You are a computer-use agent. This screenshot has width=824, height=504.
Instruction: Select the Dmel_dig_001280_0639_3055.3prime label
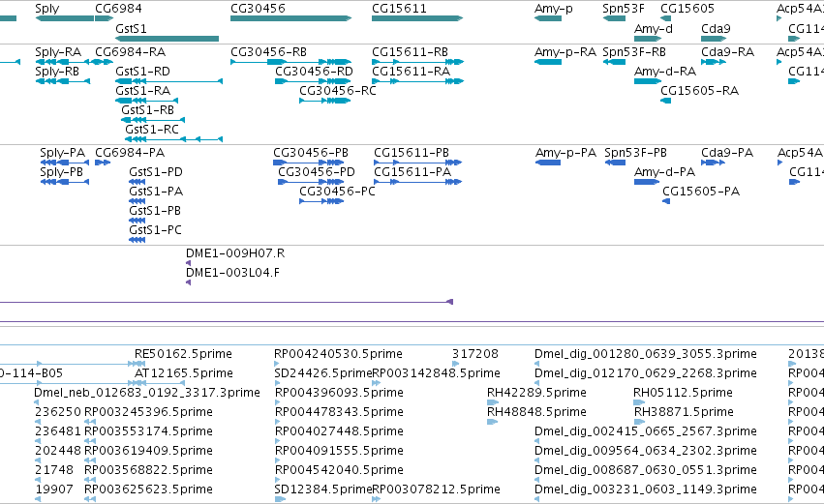(646, 354)
